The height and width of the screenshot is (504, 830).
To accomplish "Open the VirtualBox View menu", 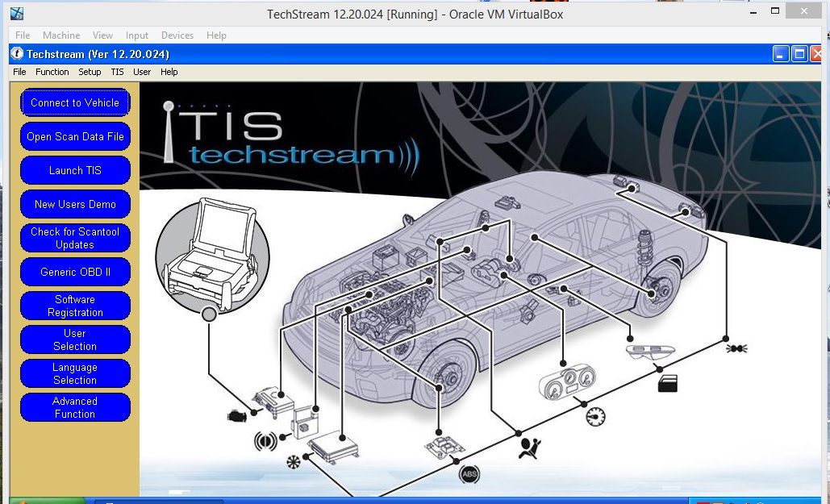I will coord(102,35).
